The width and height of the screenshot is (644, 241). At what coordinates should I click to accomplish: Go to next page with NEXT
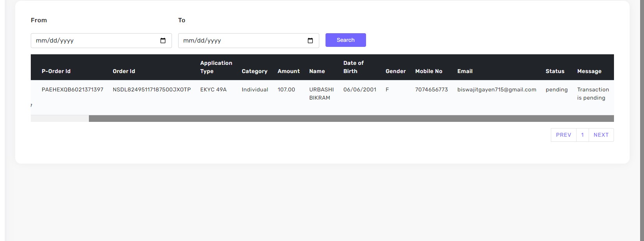[601, 135]
